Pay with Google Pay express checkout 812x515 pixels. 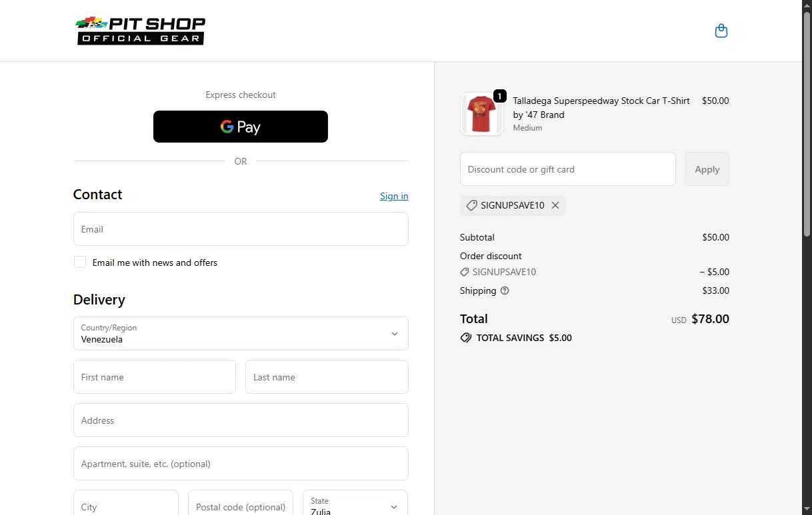pos(241,127)
